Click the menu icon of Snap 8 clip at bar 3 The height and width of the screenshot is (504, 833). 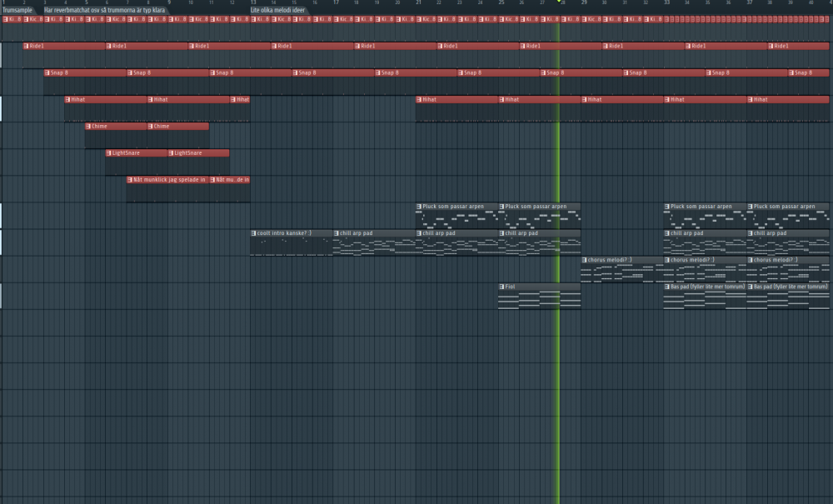[x=47, y=72]
